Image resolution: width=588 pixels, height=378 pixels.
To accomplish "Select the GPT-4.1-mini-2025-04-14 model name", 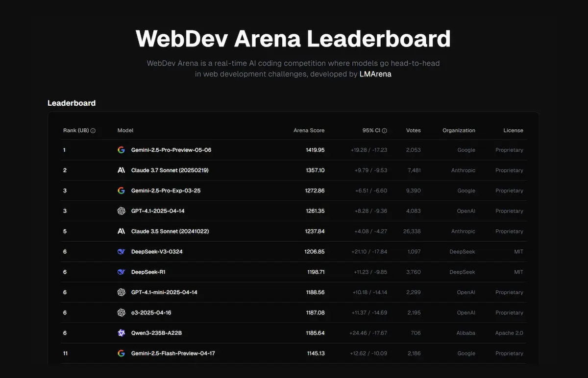I will [164, 292].
